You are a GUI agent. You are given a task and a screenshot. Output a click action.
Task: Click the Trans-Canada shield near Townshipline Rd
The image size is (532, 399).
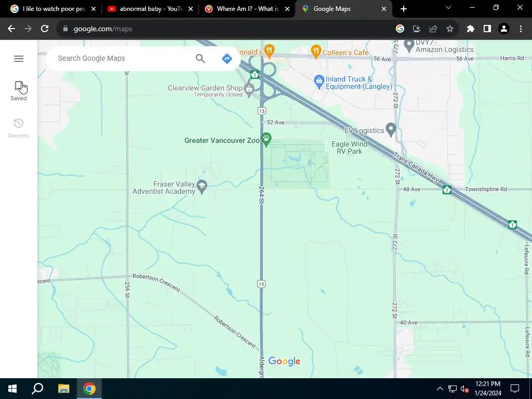[447, 190]
